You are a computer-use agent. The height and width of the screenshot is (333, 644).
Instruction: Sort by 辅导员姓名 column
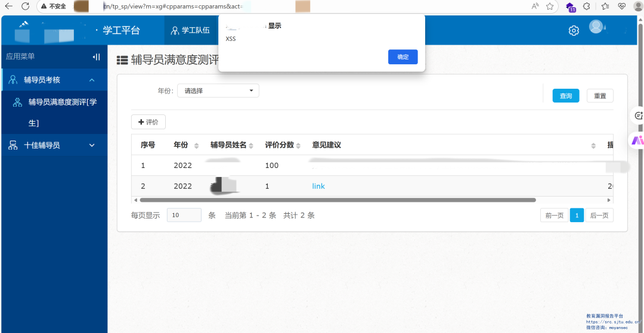coord(251,145)
